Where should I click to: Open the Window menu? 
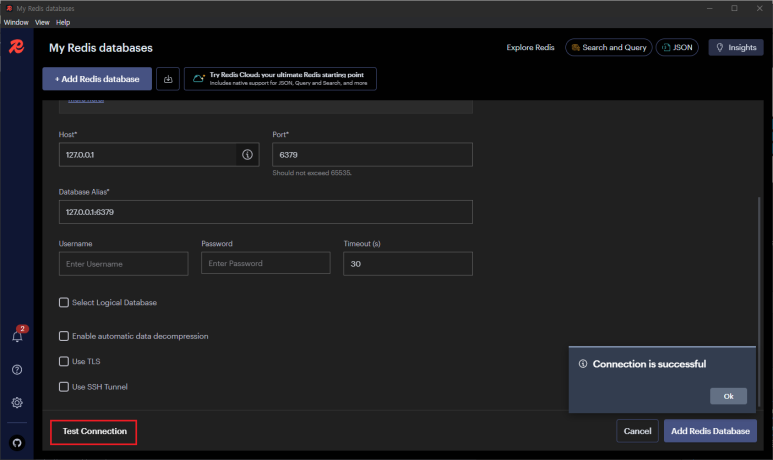(16, 22)
